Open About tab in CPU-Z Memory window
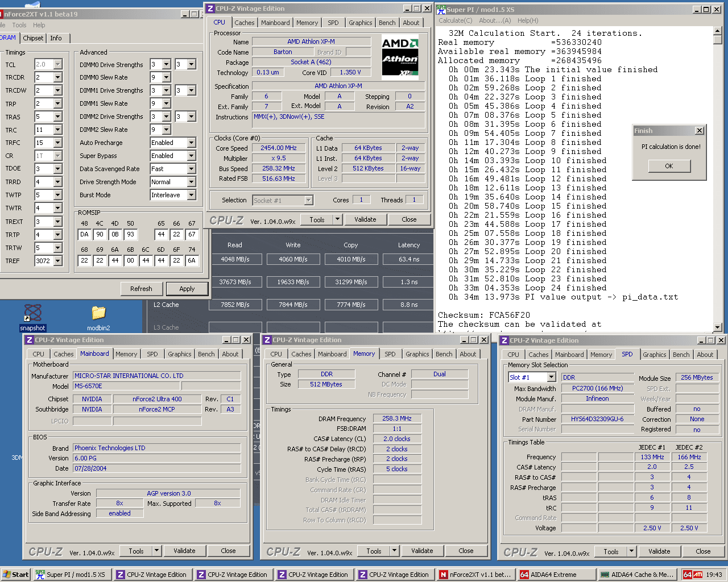Screen dimensions: 728x582 468,354
